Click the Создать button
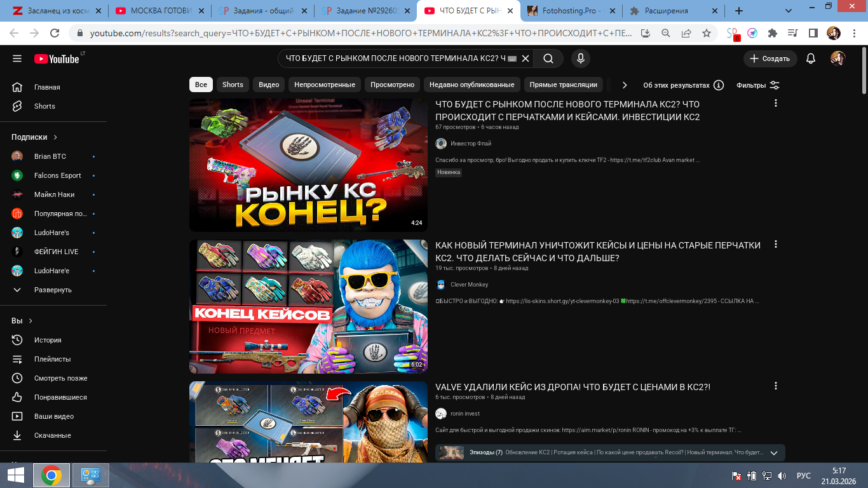Screen dimensions: 868x488 click(770, 58)
